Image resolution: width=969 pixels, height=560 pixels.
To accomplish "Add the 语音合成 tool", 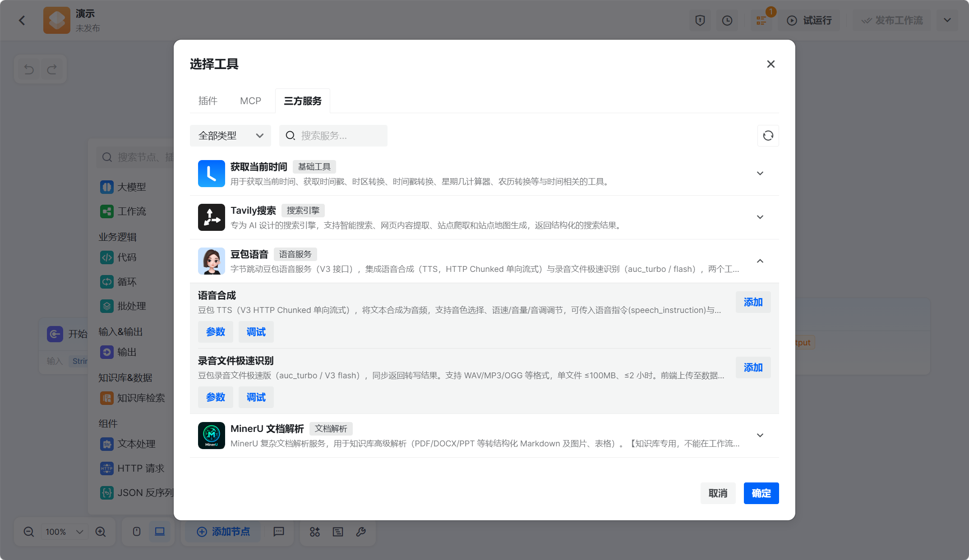I will click(x=753, y=302).
